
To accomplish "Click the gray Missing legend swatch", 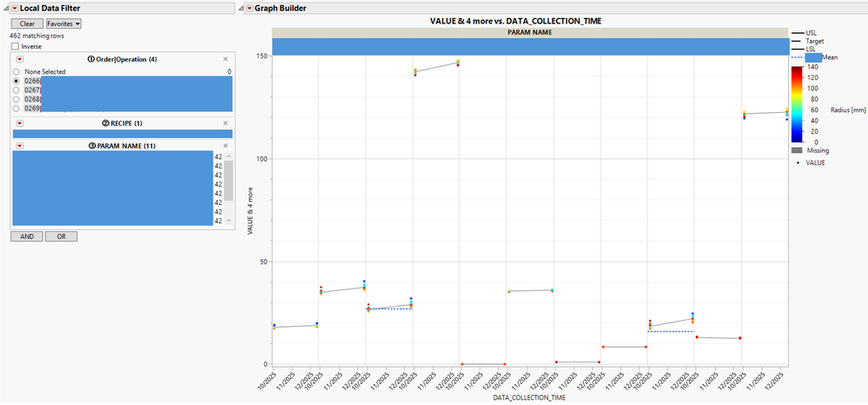I will pos(797,150).
